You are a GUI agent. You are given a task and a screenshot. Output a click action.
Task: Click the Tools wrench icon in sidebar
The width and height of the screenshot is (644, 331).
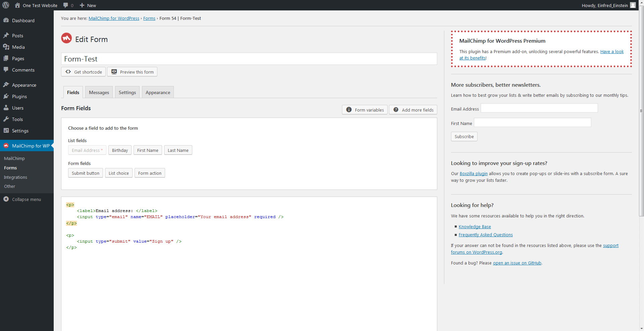[6, 119]
